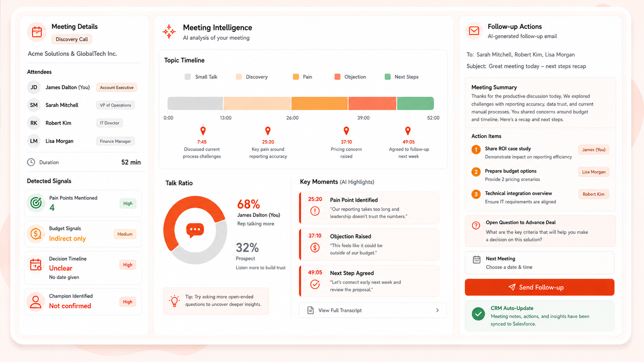
Task: Click the IT Director role badge
Action: tap(109, 123)
